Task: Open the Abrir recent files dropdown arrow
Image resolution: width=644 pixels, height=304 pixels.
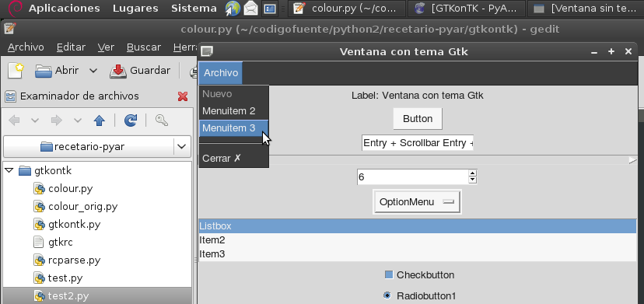Action: pyautogui.click(x=93, y=71)
